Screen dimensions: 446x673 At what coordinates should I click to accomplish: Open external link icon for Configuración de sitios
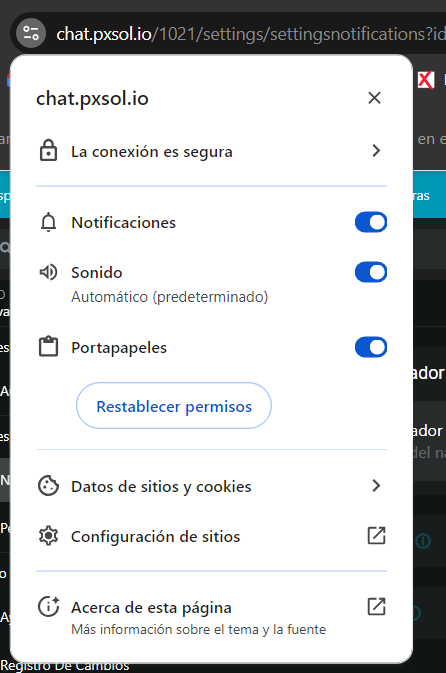click(376, 536)
